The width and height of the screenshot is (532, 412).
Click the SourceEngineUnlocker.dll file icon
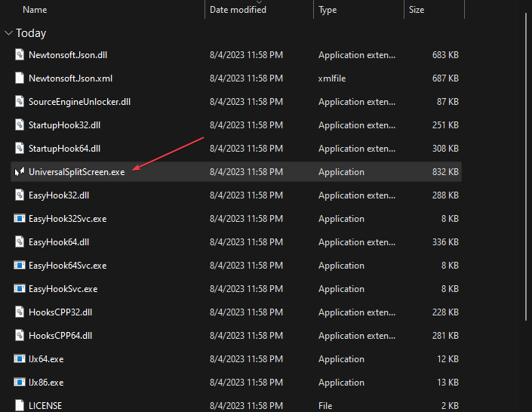pos(20,102)
